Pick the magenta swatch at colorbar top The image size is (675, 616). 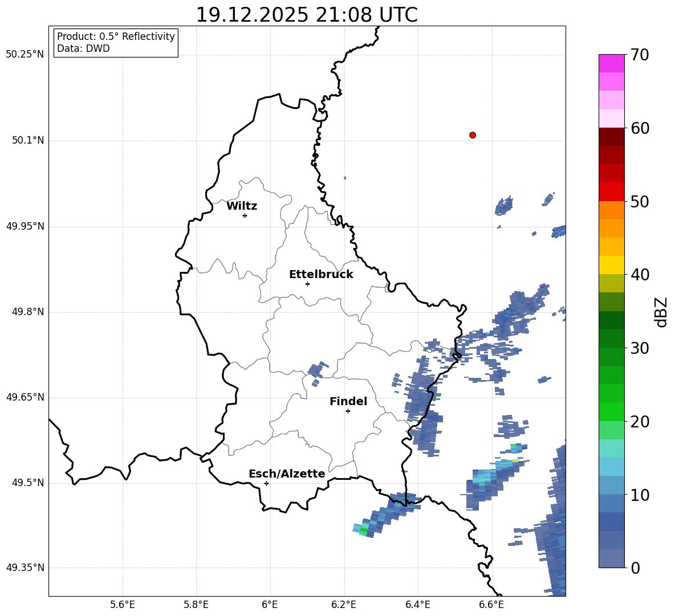pyautogui.click(x=612, y=64)
